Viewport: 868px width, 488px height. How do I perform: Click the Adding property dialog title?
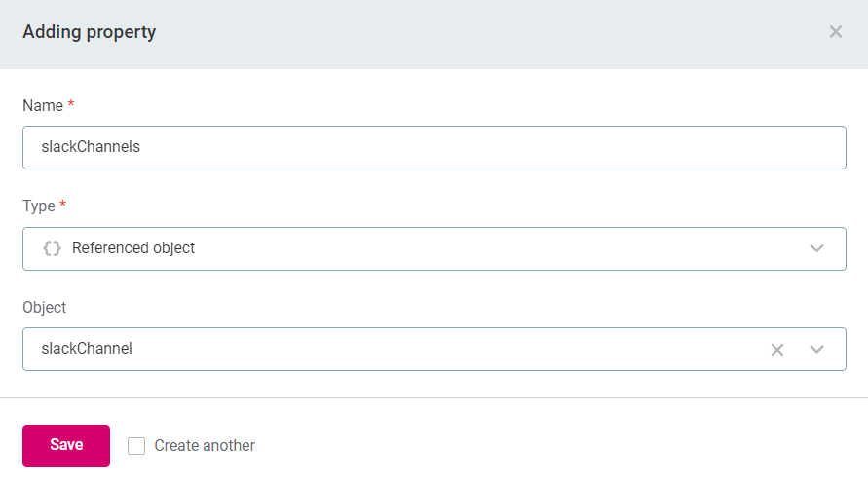tap(90, 32)
